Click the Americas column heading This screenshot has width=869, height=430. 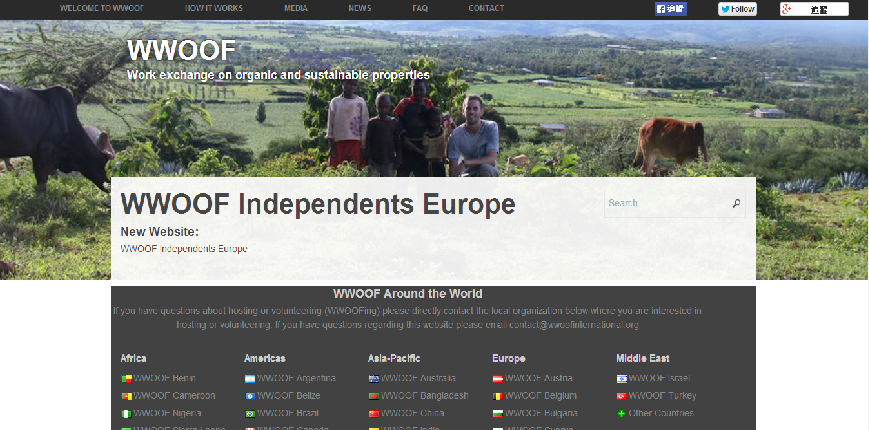[x=264, y=359]
